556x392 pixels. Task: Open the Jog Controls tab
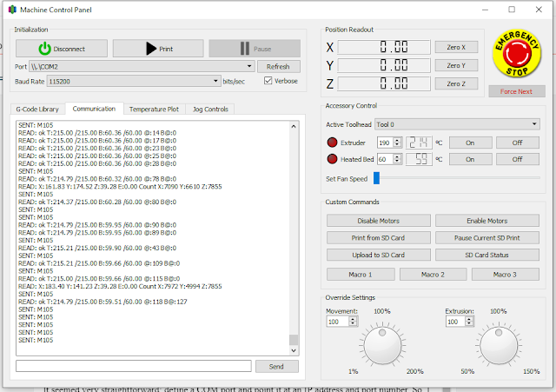tap(210, 110)
